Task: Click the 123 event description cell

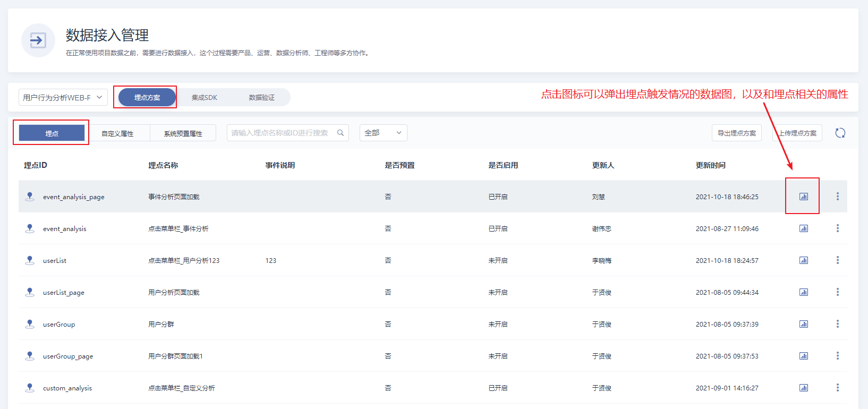Action: (x=271, y=260)
